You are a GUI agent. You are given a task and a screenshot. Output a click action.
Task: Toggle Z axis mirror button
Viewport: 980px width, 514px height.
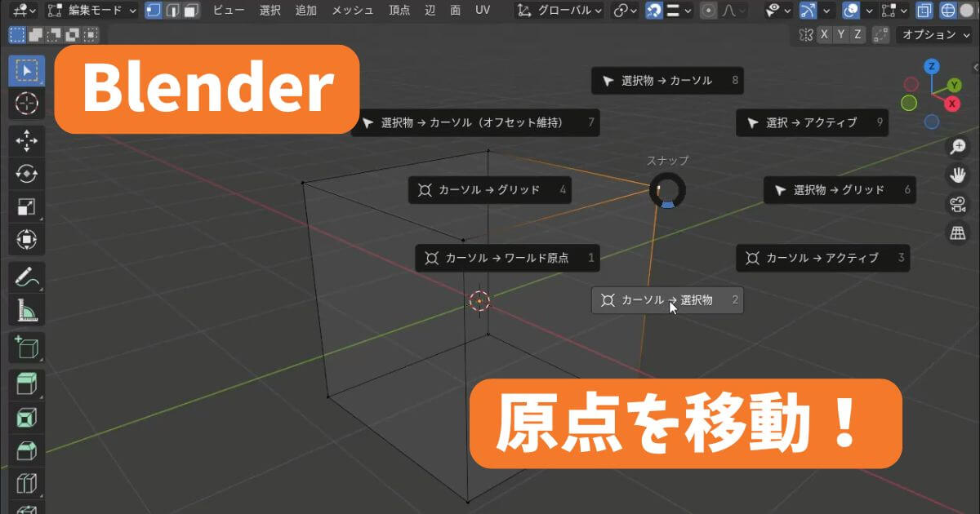(857, 34)
